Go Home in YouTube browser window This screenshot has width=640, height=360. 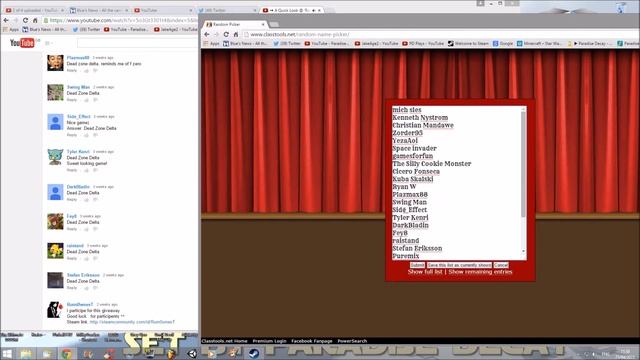tap(35, 20)
